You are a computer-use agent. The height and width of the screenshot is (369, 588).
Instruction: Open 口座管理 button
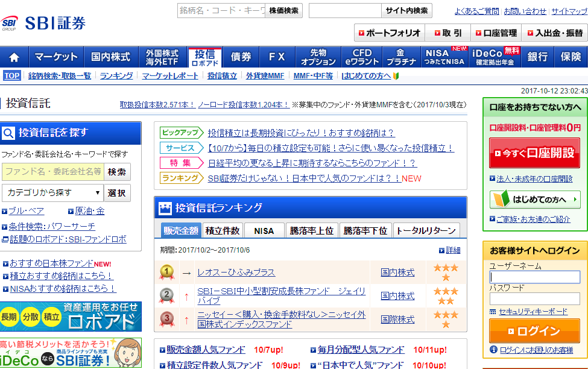click(496, 33)
